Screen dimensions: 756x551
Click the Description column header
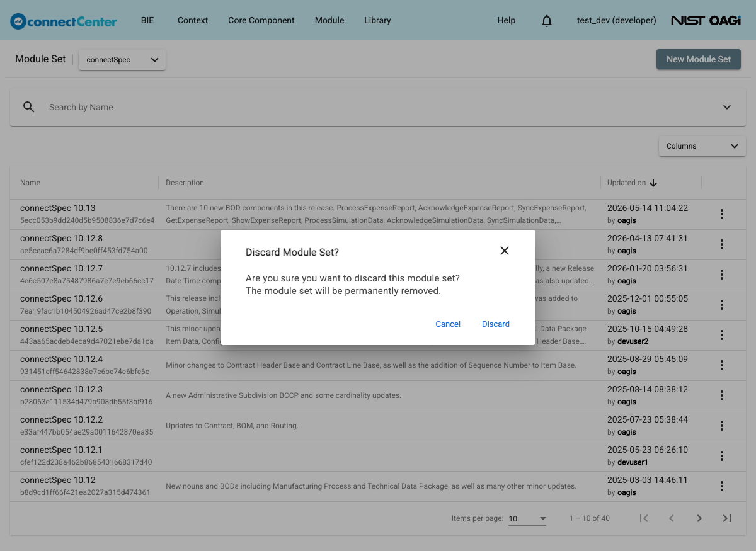coord(185,183)
